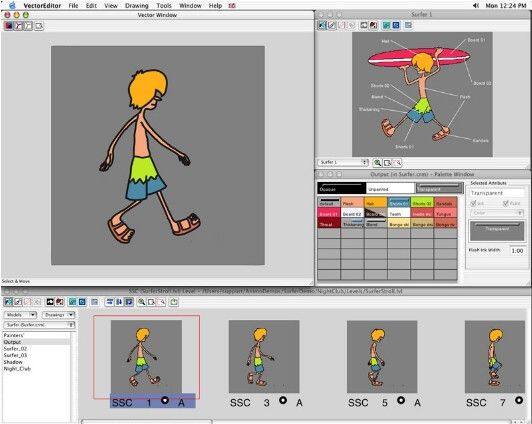Select Night_Club in the palette list
Screen dimensions: 532x424
tap(17, 369)
